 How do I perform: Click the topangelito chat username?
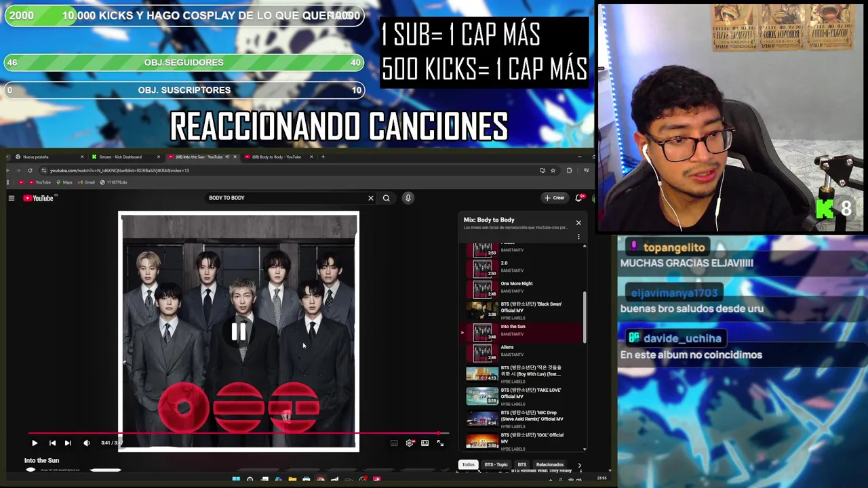coord(674,247)
